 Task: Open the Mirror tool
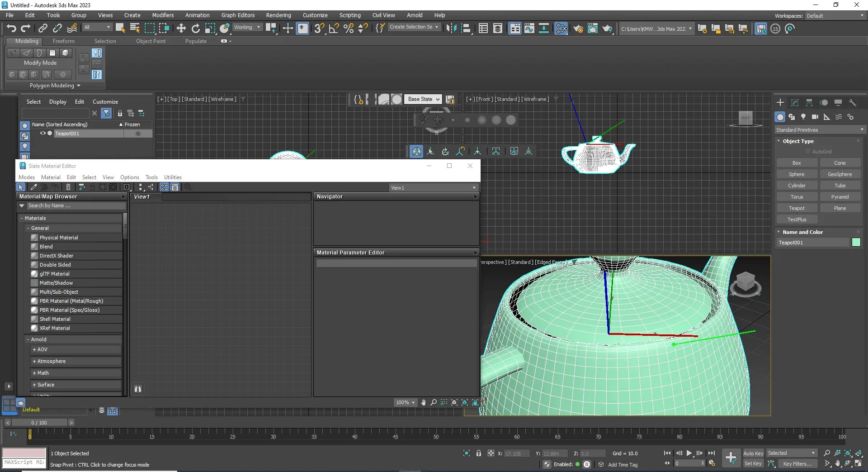click(x=451, y=29)
